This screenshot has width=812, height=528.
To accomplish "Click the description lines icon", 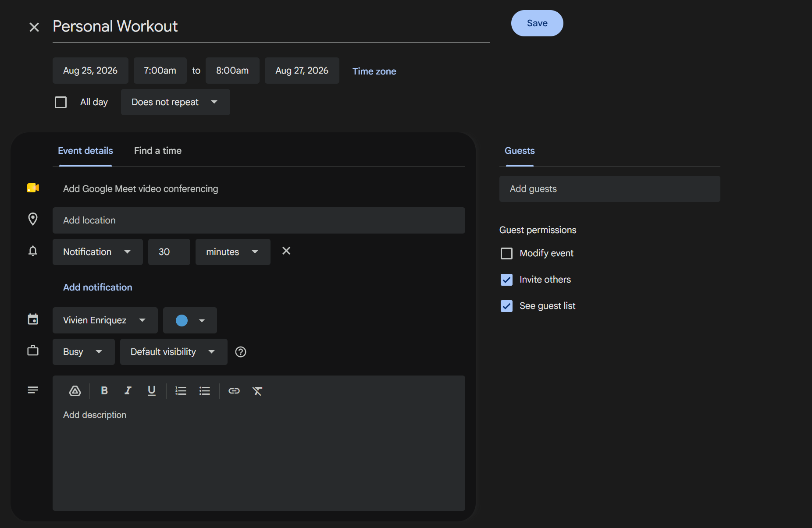I will pyautogui.click(x=33, y=390).
